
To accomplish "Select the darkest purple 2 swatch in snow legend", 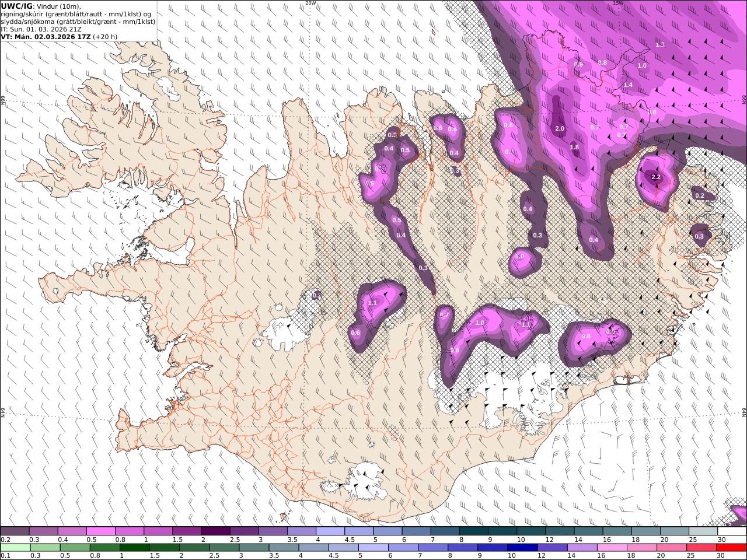I will click(x=215, y=531).
